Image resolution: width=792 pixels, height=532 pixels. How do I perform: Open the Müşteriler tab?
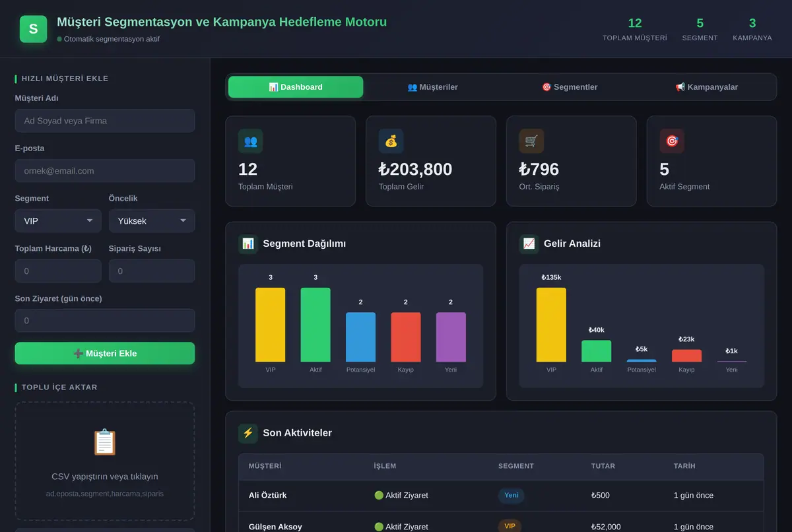coord(432,87)
